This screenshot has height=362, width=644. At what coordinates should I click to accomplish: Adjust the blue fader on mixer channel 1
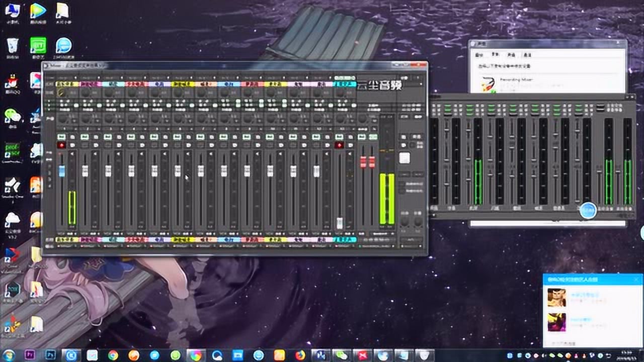coord(62,171)
